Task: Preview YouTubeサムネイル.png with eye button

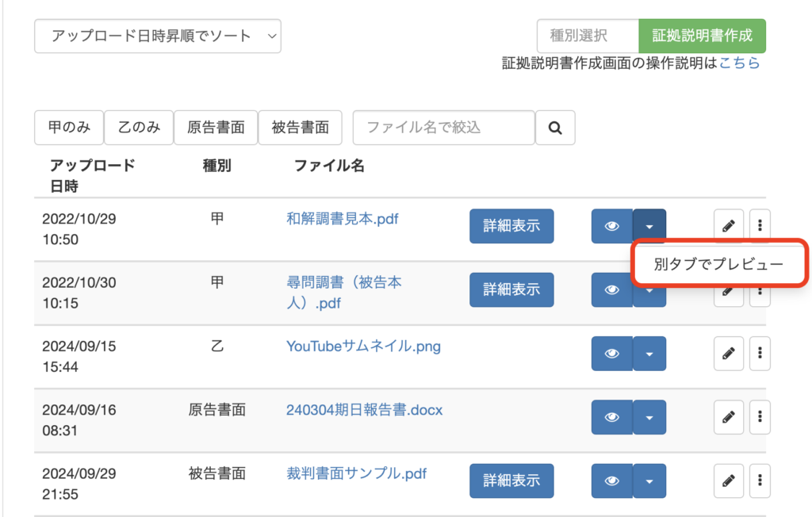Action: point(611,354)
